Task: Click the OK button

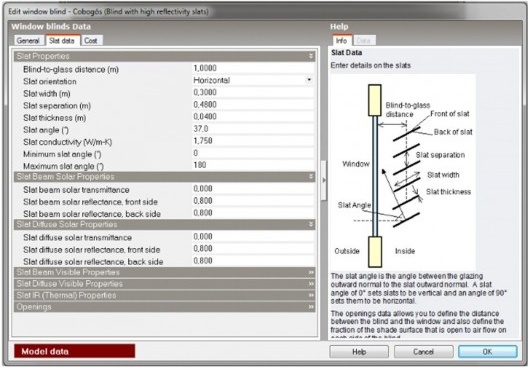Action: point(487,352)
